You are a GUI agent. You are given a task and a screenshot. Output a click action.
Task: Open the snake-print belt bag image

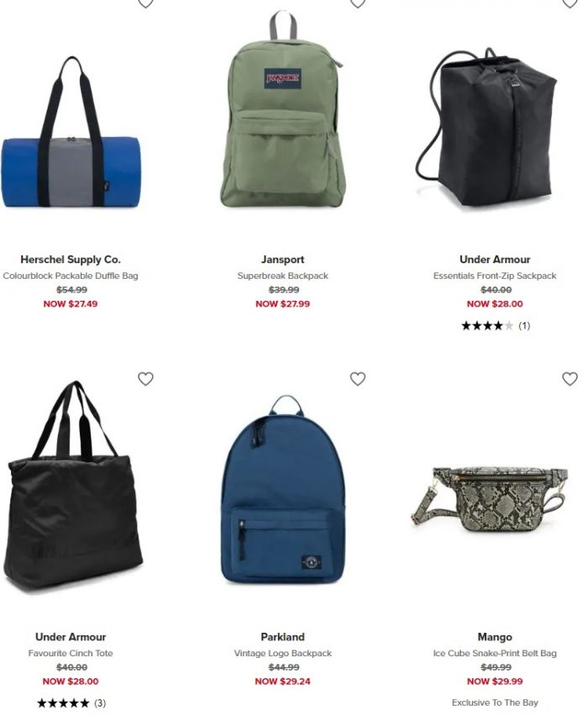(x=490, y=499)
